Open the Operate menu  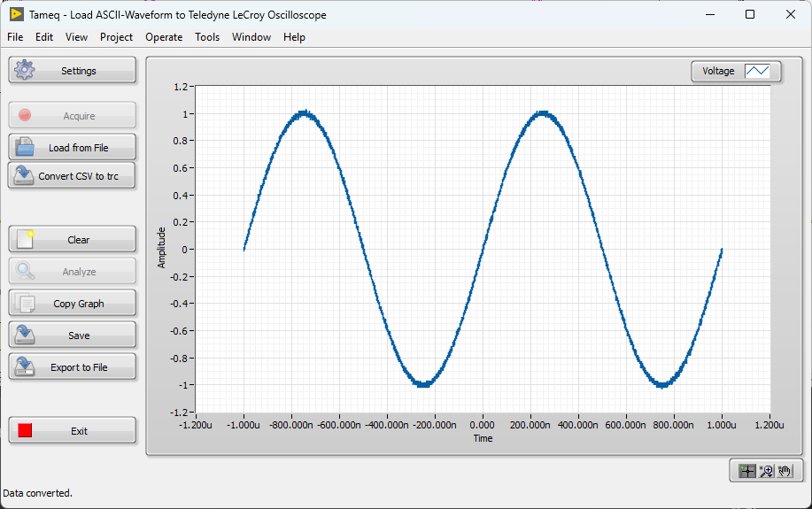point(164,37)
